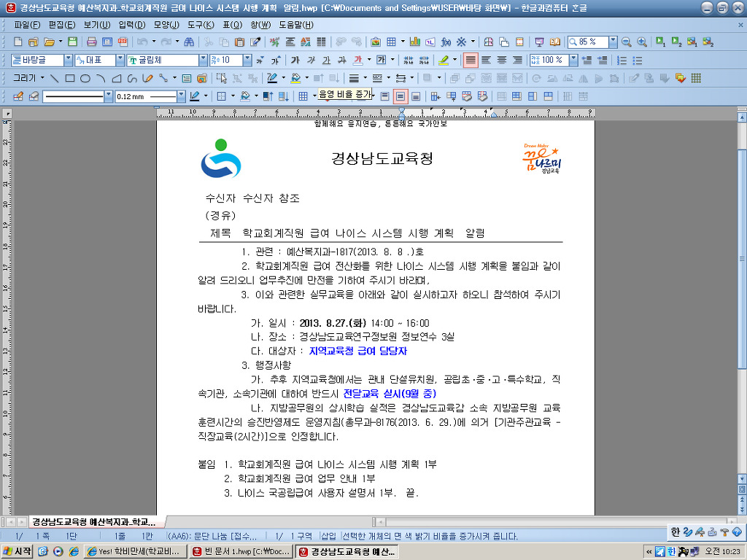Expand the 바탕글 paragraph style dropdown
This screenshot has height=560, width=747.
(68, 60)
